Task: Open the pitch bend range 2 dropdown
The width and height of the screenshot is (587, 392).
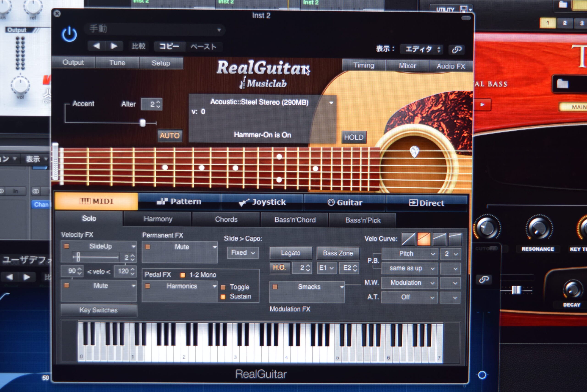Action: tap(450, 254)
